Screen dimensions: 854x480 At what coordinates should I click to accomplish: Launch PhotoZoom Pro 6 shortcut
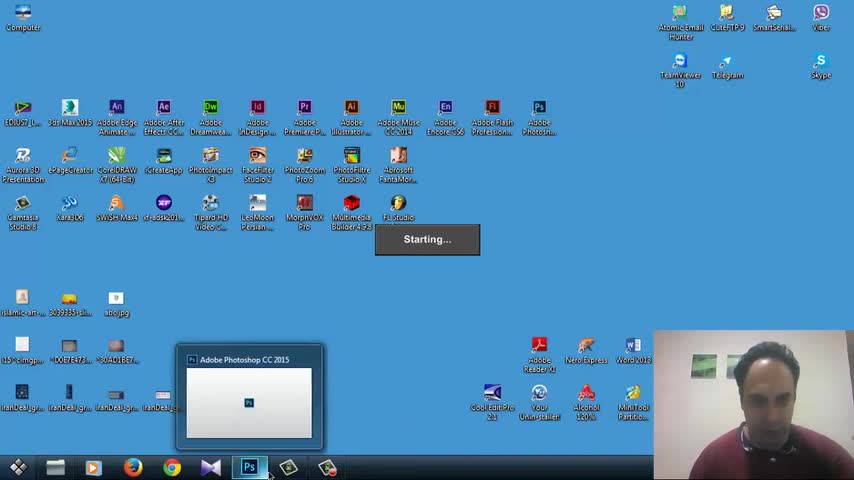304,165
